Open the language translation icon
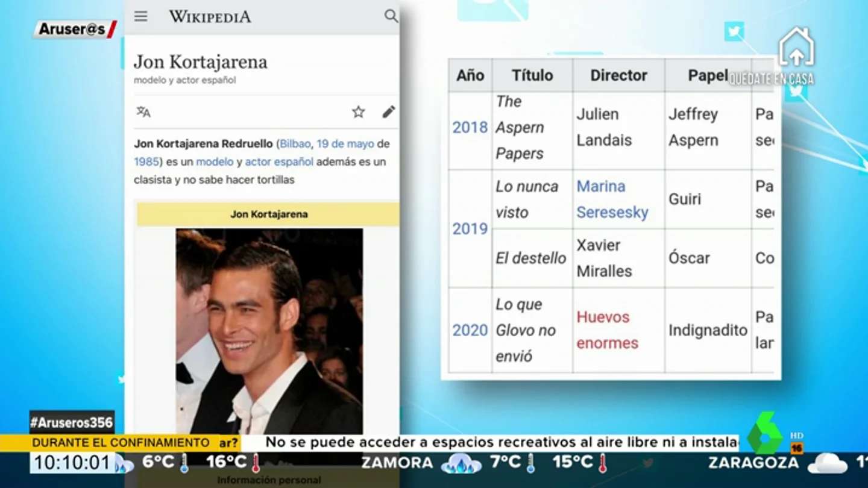 143,112
